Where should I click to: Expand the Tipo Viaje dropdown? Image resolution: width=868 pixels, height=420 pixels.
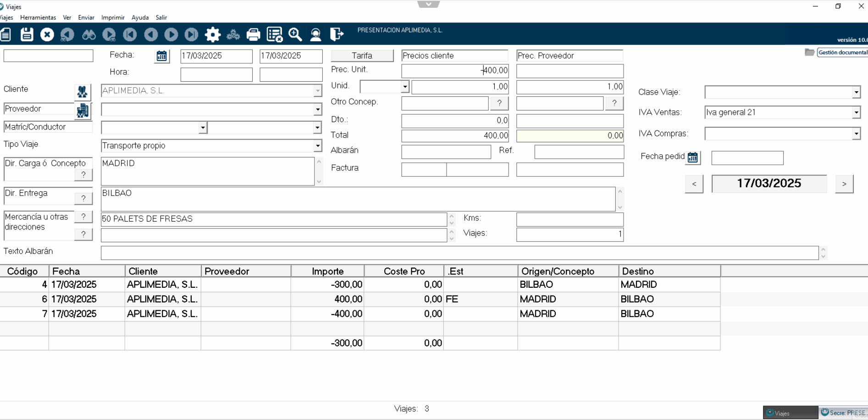(317, 146)
